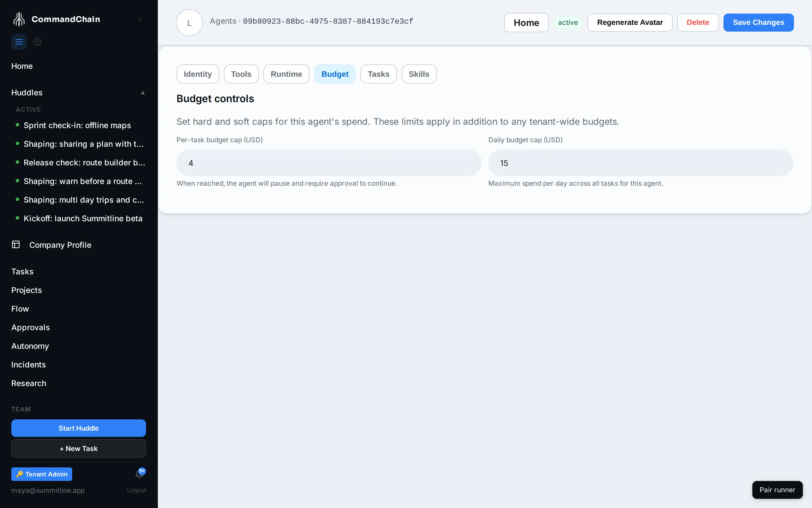The height and width of the screenshot is (508, 812).
Task: Open Incidents in the sidebar
Action: (28, 365)
